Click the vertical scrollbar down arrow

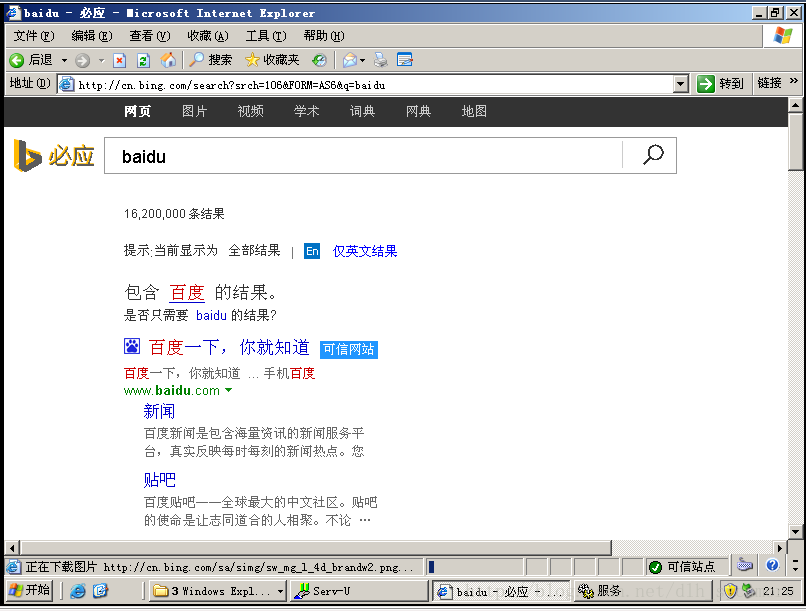(x=795, y=532)
